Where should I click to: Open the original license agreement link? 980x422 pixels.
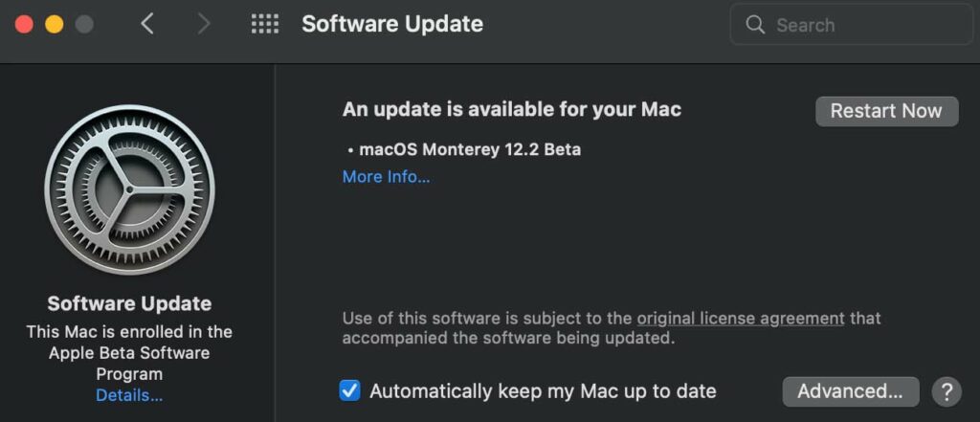(x=741, y=318)
